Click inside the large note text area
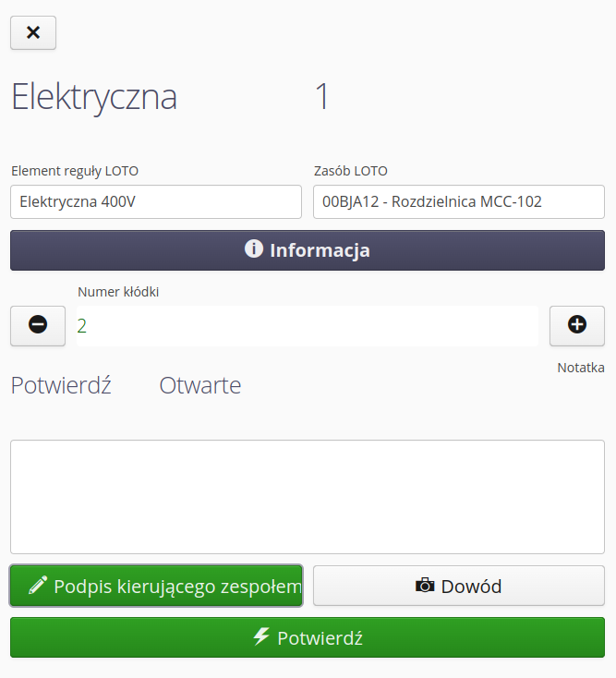 (x=307, y=496)
